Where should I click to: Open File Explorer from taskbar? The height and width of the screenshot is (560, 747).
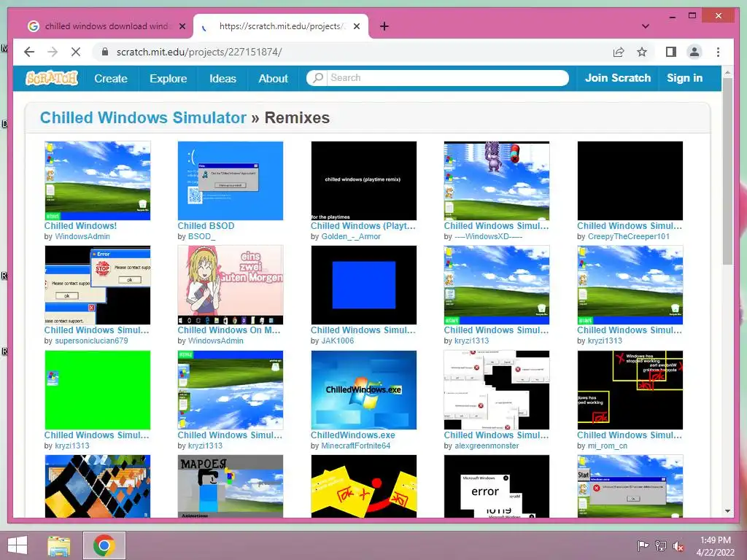click(x=59, y=545)
